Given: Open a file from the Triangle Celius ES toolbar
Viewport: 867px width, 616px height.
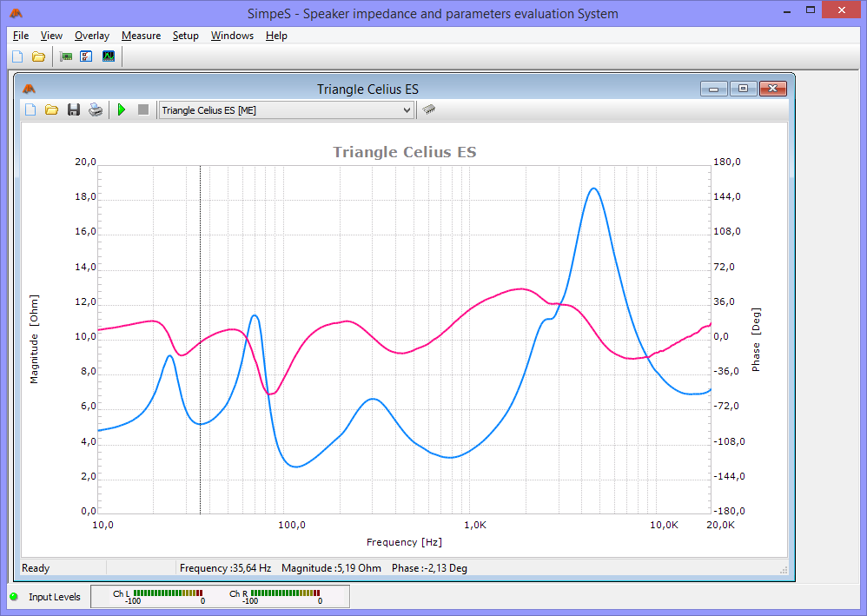Looking at the screenshot, I should pos(51,109).
